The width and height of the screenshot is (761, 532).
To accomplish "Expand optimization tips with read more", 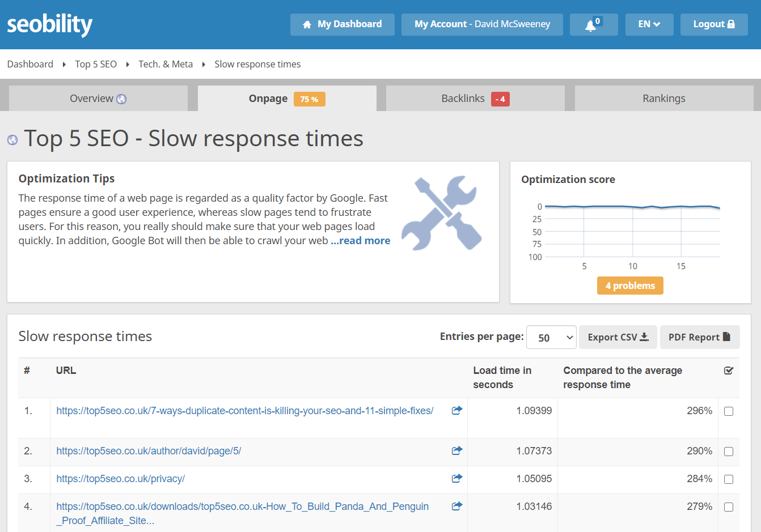I will pos(361,240).
